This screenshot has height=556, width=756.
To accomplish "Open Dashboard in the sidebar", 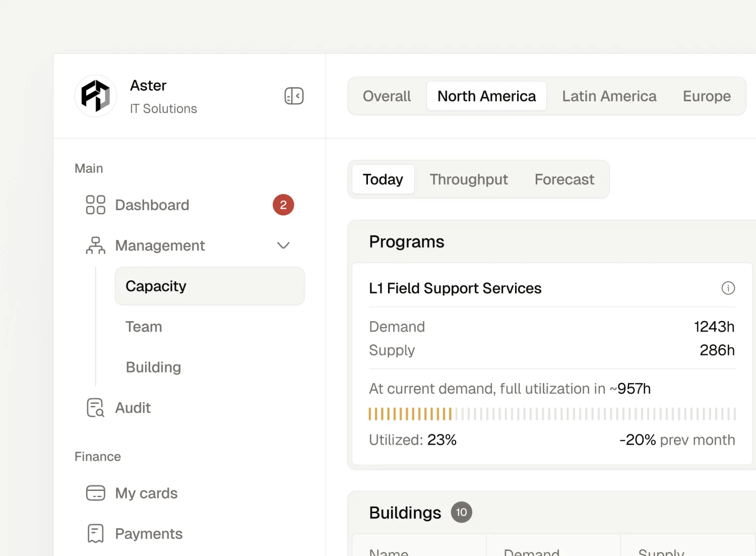I will coord(190,205).
